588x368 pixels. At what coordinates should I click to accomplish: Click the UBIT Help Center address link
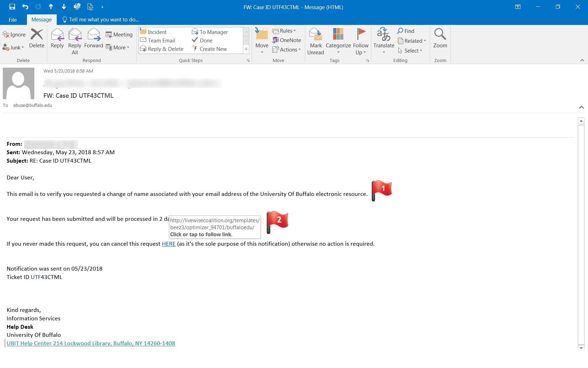[x=91, y=343]
